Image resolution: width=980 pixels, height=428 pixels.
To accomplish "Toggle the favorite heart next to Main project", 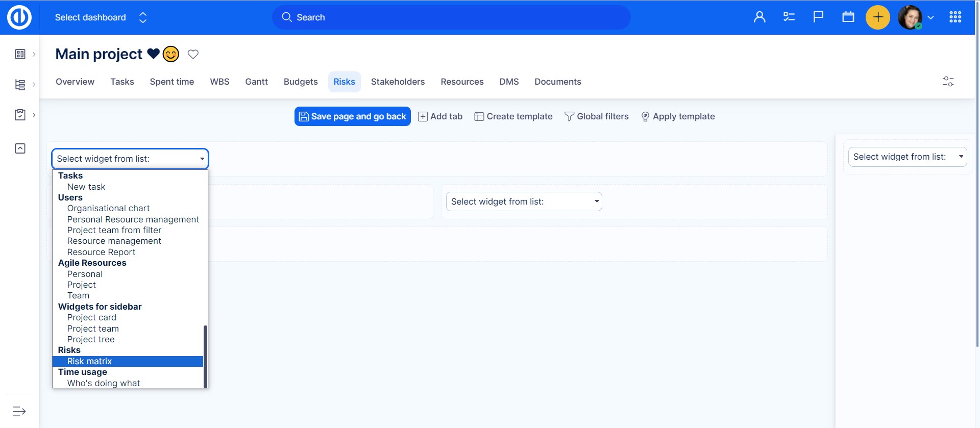I will tap(193, 54).
